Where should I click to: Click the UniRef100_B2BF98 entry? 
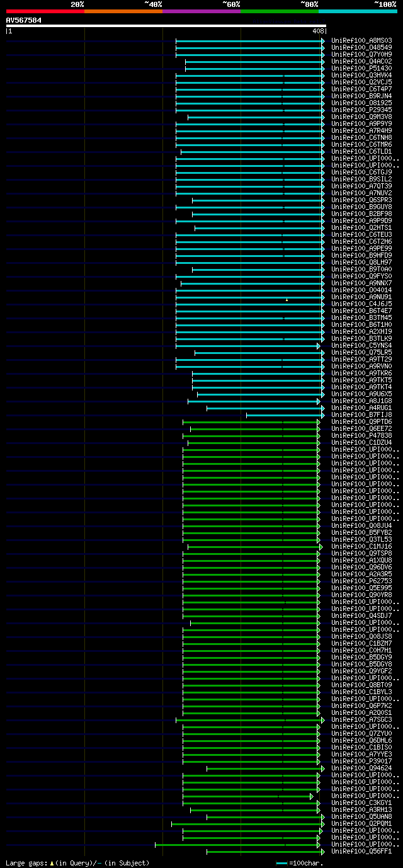pyautogui.click(x=361, y=214)
